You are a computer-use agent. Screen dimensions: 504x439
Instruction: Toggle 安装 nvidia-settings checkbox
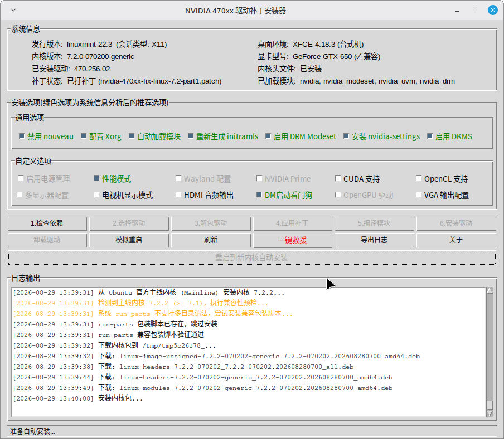pyautogui.click(x=346, y=136)
